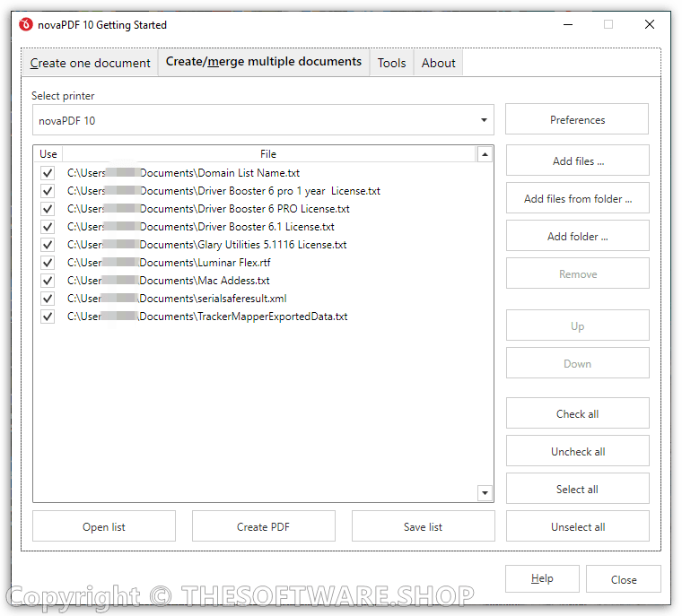Click file list scroll up arrow
This screenshot has width=682, height=616.
[x=485, y=154]
